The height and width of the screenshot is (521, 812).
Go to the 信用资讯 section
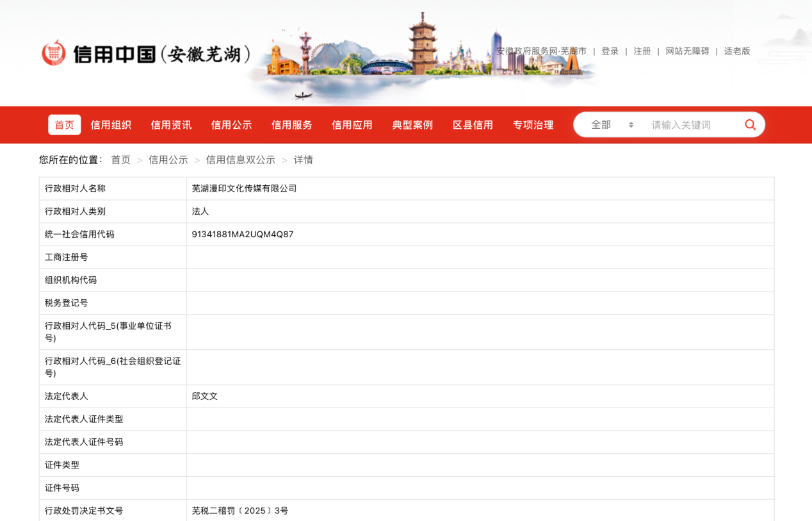(171, 125)
